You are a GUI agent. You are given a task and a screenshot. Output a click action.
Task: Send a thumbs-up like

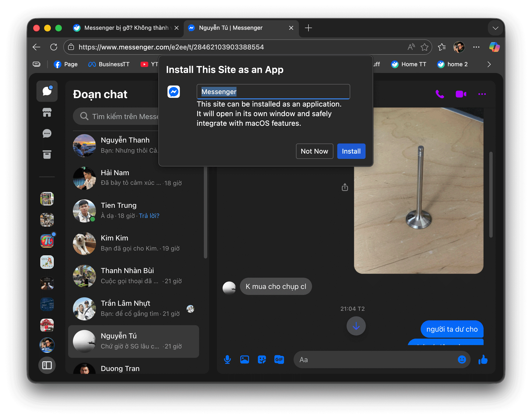pos(483,360)
